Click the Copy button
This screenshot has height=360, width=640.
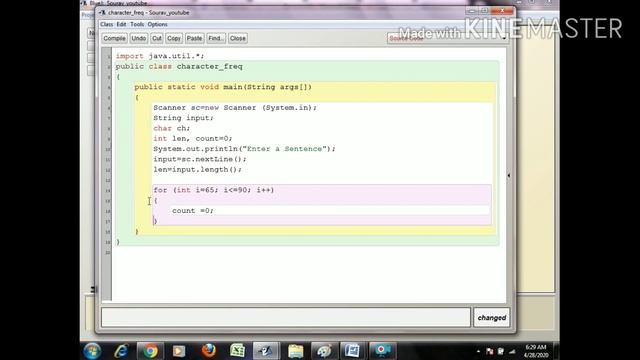pyautogui.click(x=173, y=38)
